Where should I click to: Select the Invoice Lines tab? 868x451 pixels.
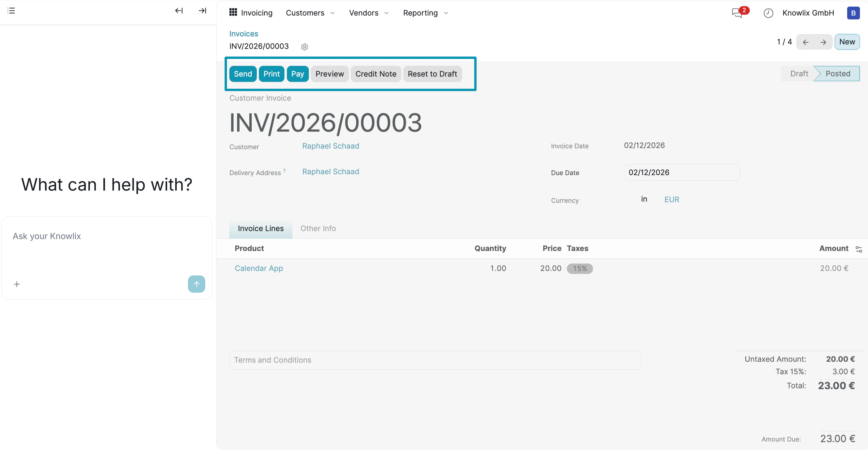(260, 228)
